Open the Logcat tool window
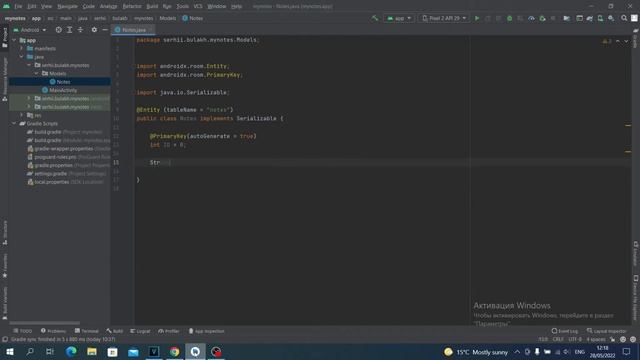The width and height of the screenshot is (640, 360). click(x=140, y=331)
